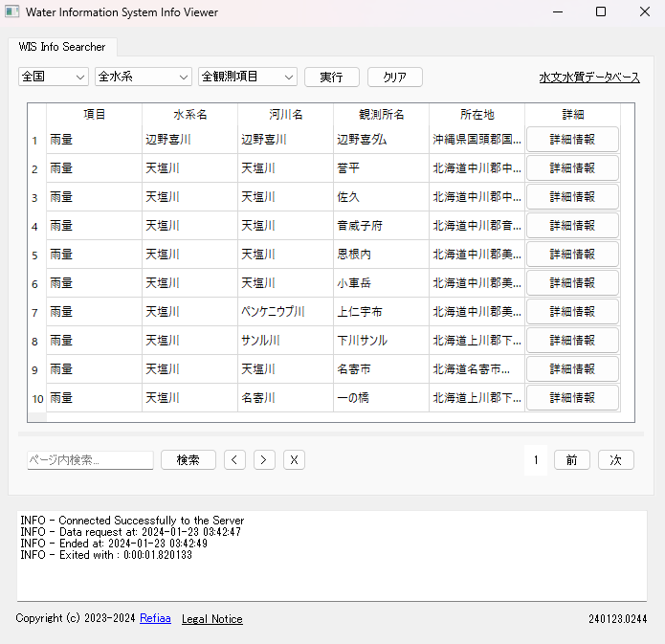Screen dimensions: 665x644
Task: Go to next search match arrow
Action: 264,460
